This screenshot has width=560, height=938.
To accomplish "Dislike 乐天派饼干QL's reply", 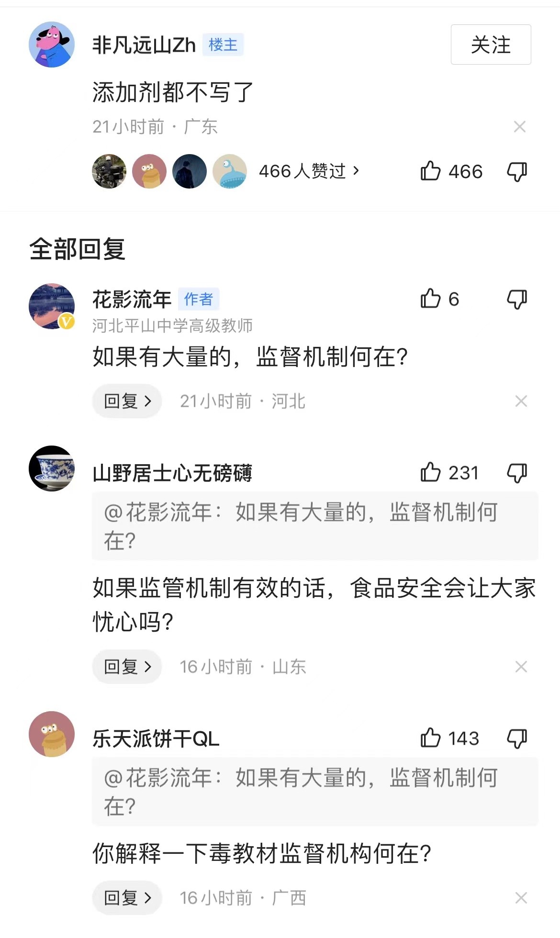I will [x=517, y=738].
